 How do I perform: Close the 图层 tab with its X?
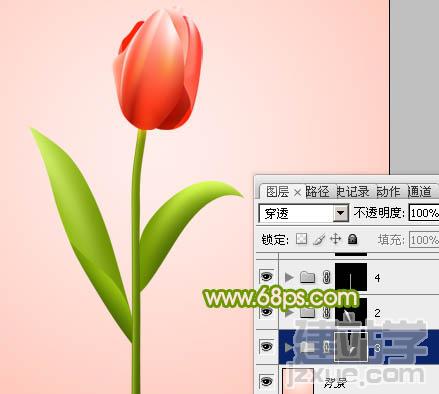(x=298, y=192)
